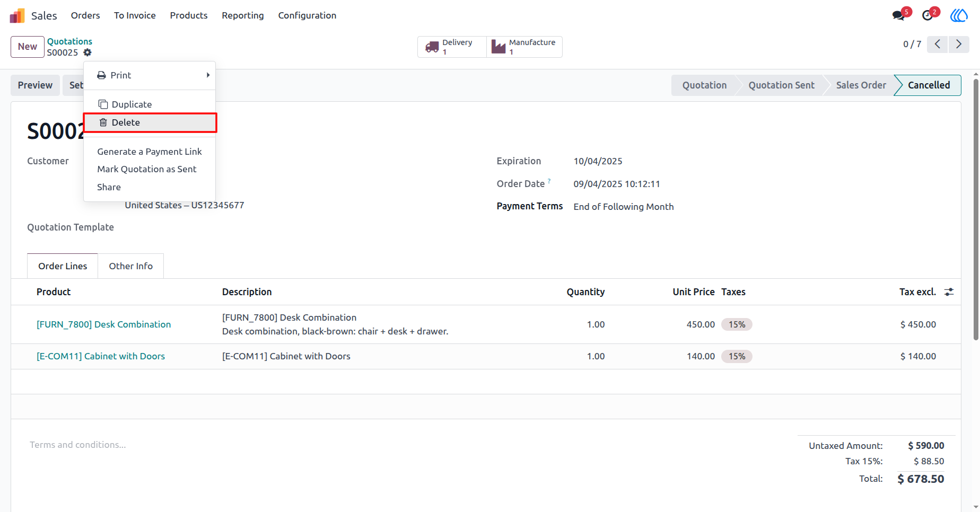Open the Configuration menu
This screenshot has width=980, height=512.
[307, 15]
